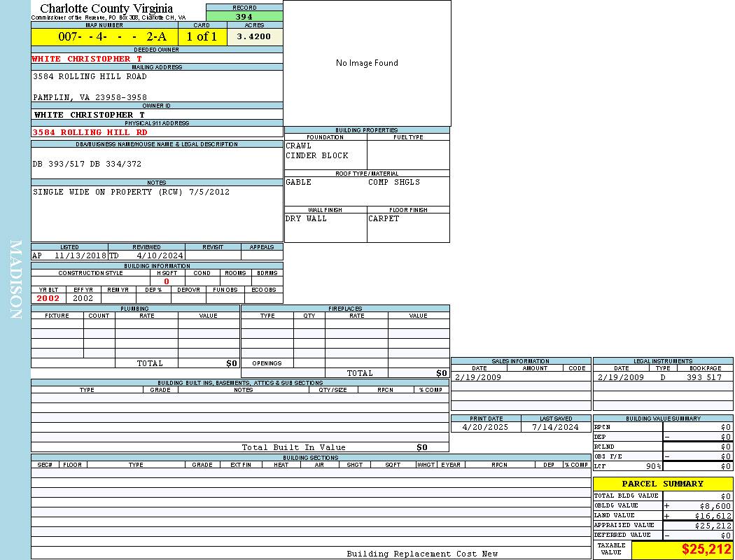735x560 pixels.
Task: Select the red deeded owner name
Action: coord(87,59)
